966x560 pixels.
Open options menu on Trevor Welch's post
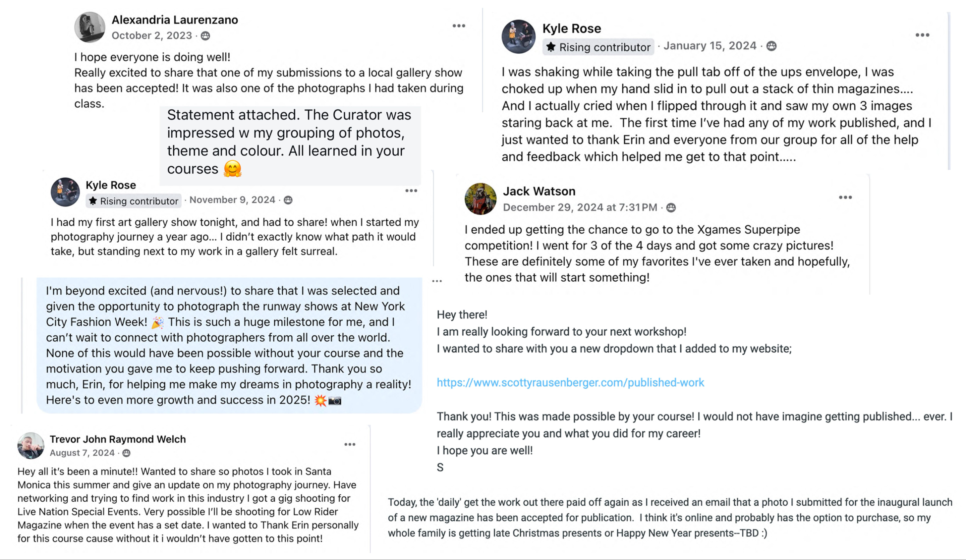point(349,444)
